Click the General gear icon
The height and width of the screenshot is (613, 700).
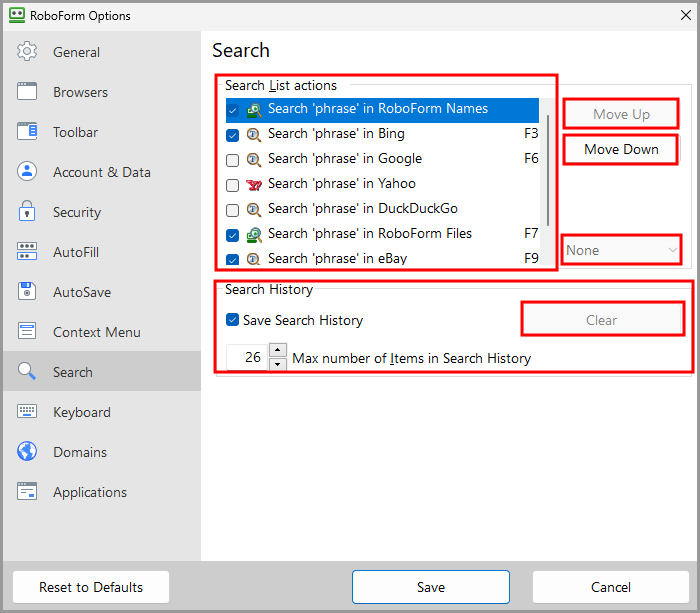click(27, 52)
